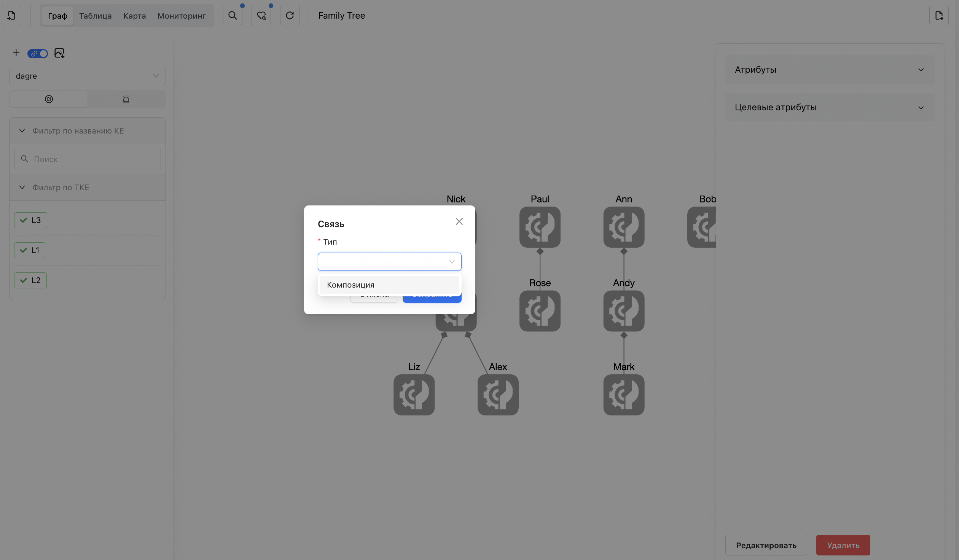
Task: Open the dagre layout dropdown
Action: point(88,76)
